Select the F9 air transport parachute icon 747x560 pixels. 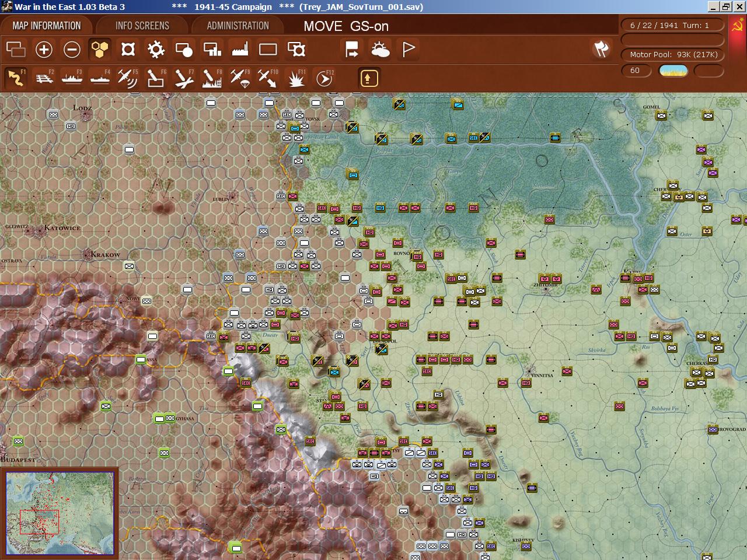(240, 78)
